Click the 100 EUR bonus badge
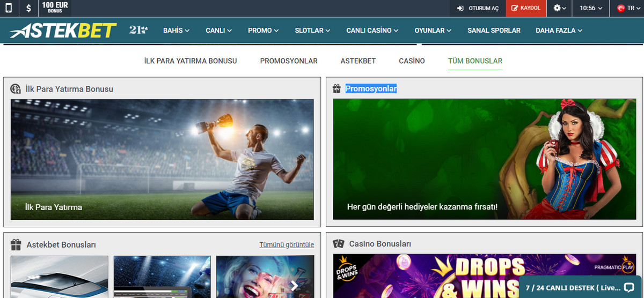This screenshot has height=298, width=644. tap(55, 8)
